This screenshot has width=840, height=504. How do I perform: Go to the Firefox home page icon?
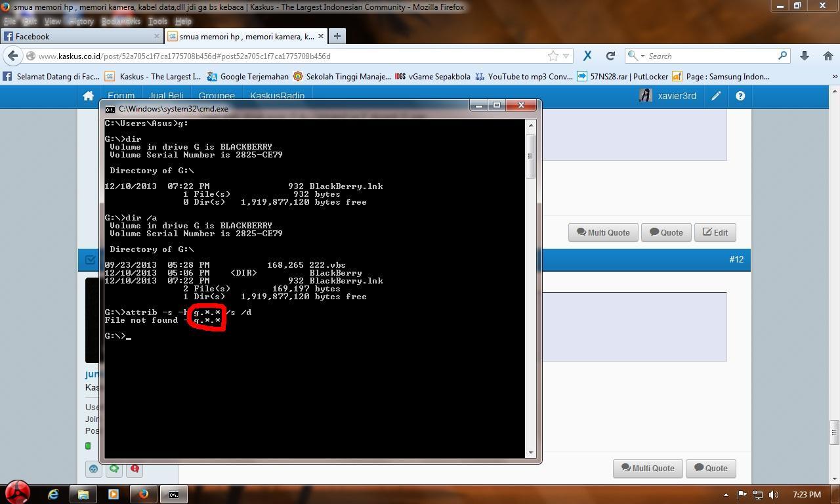(x=828, y=56)
